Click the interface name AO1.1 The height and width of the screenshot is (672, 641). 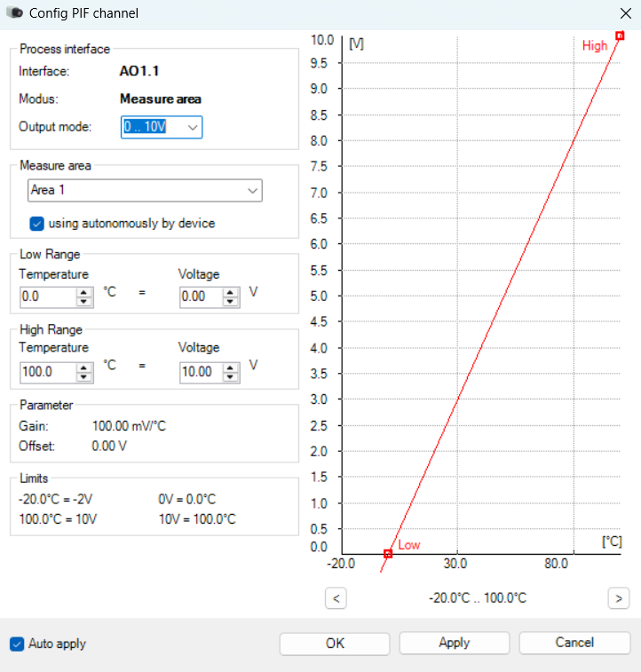coord(139,71)
